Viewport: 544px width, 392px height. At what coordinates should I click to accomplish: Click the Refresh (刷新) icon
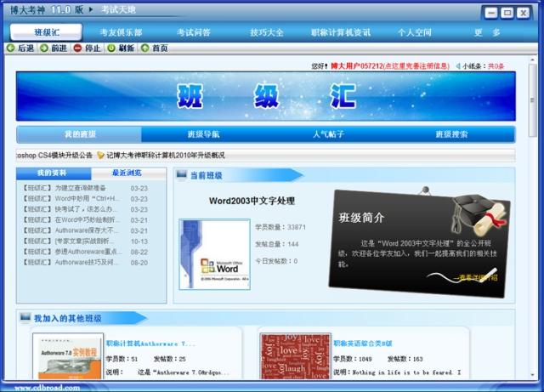pos(111,48)
